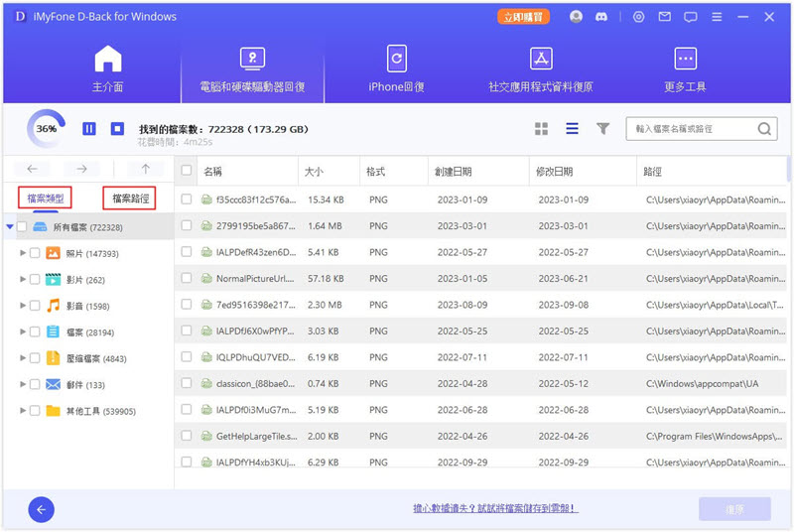Check the 影片 (262) checkbox
The image size is (794, 532).
pos(35,280)
